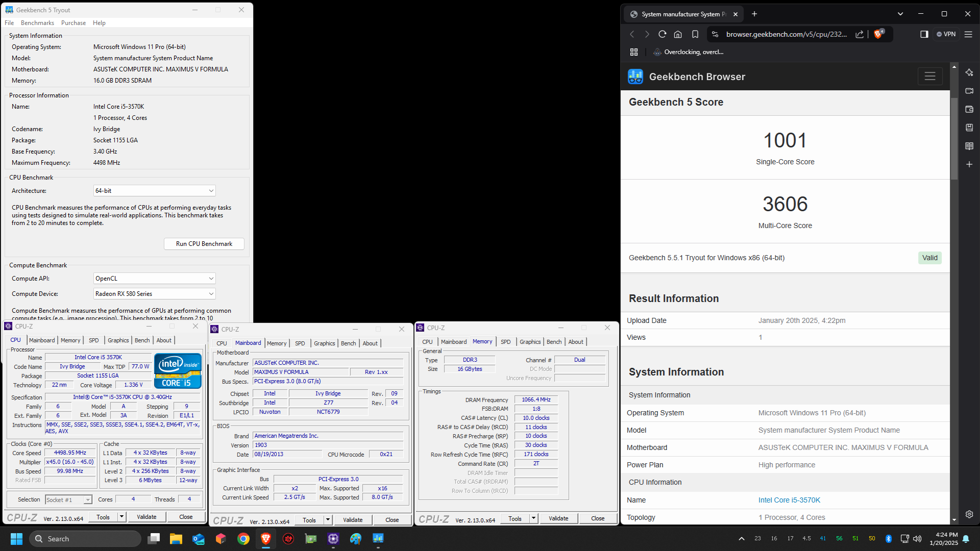The width and height of the screenshot is (980, 551).
Task: Bookmark this page icon in toolbar
Action: 695,34
